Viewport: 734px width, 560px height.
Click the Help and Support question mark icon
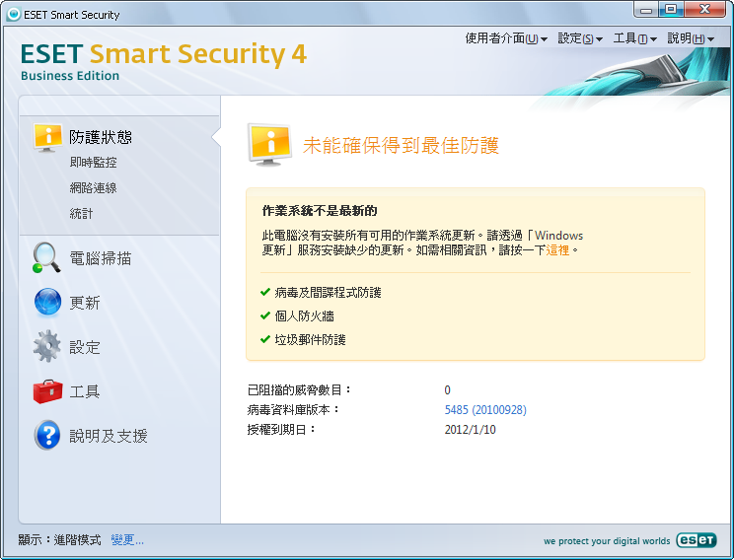coord(47,435)
